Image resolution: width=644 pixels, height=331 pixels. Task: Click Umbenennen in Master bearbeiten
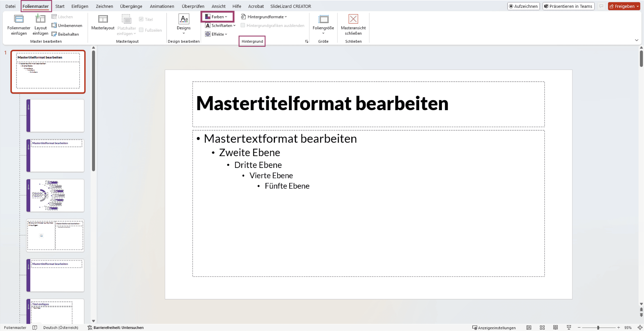67,26
